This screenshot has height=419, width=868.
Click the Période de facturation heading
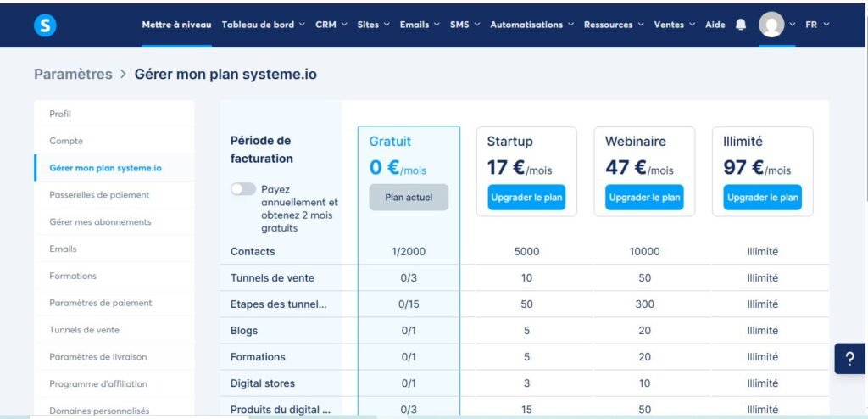(x=262, y=149)
